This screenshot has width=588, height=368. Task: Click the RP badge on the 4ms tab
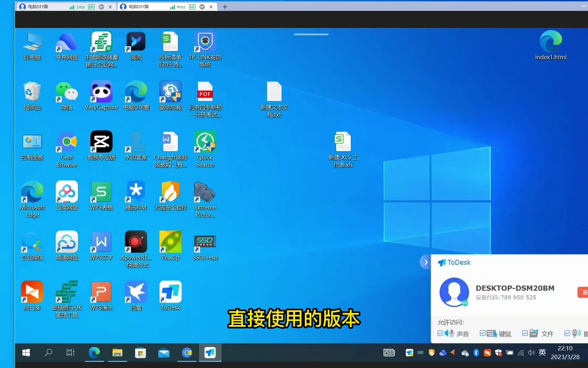[202, 7]
